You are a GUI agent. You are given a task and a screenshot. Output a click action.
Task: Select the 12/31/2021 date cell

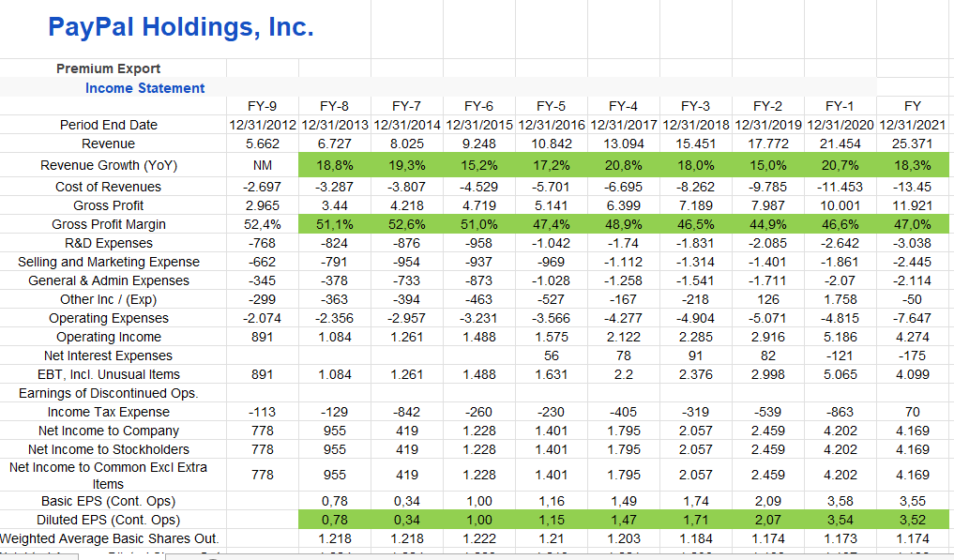click(x=913, y=125)
